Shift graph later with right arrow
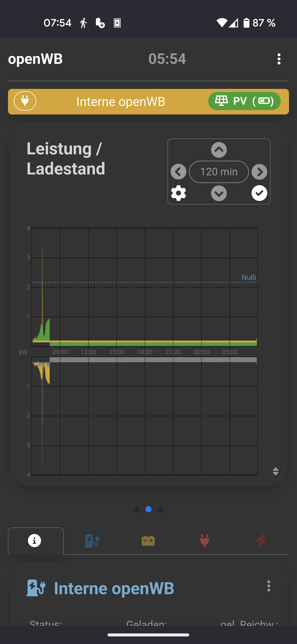297x644 pixels. (259, 172)
